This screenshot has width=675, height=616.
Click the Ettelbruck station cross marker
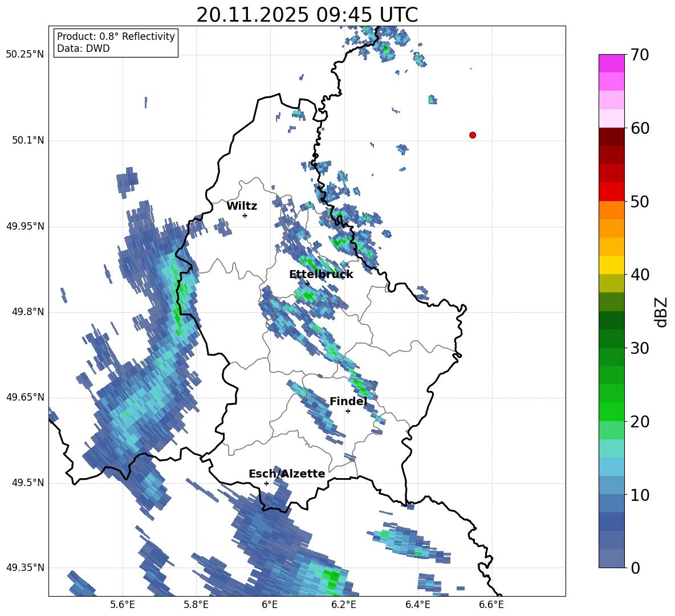point(307,284)
